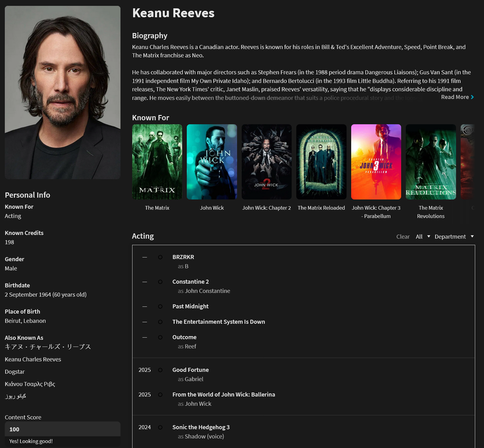Open the Sonic the Hedgehog 3 credit
Viewport: 484px width, 448px height.
pos(201,427)
